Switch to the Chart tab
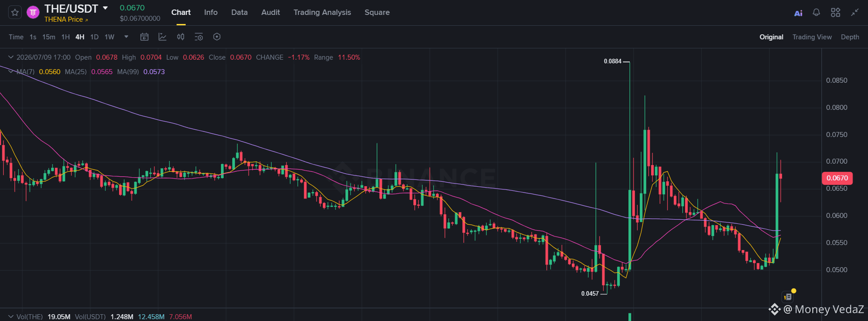This screenshot has width=868, height=321. (x=181, y=12)
